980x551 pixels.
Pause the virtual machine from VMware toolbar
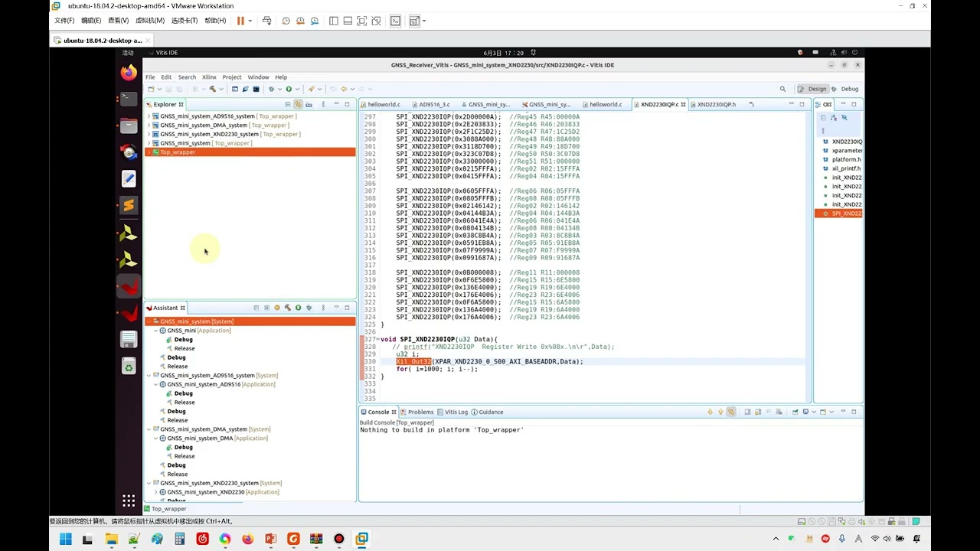tap(240, 21)
